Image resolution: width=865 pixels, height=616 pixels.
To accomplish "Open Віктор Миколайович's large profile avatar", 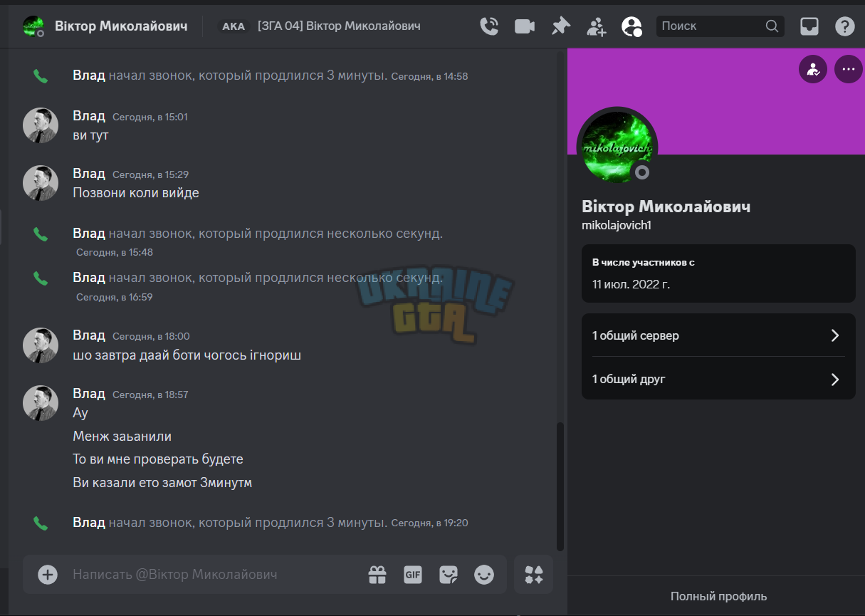I will pos(617,147).
